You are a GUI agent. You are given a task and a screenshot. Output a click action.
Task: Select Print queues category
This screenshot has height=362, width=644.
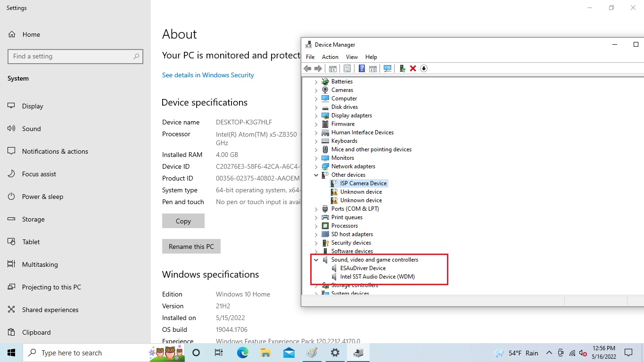coord(347,217)
